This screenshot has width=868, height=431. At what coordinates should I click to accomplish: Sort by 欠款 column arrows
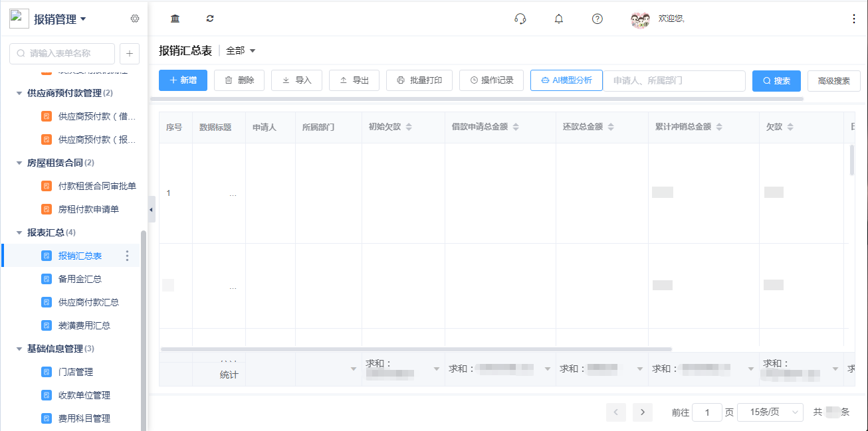click(790, 127)
